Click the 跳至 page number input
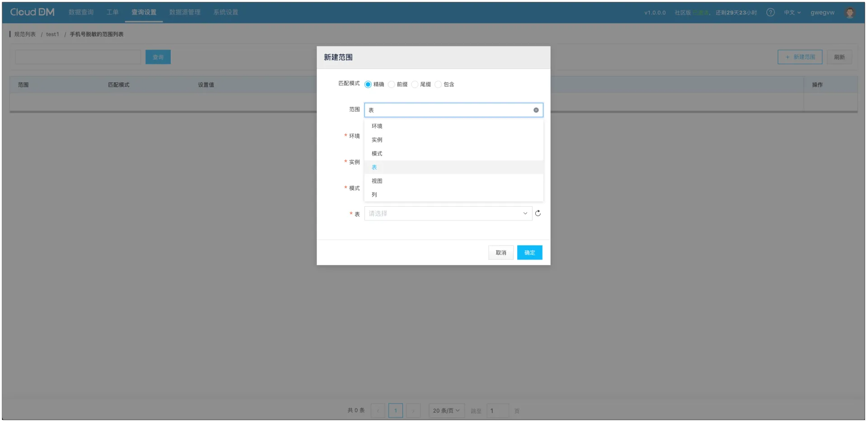Image resolution: width=868 pixels, height=423 pixels. (x=498, y=411)
